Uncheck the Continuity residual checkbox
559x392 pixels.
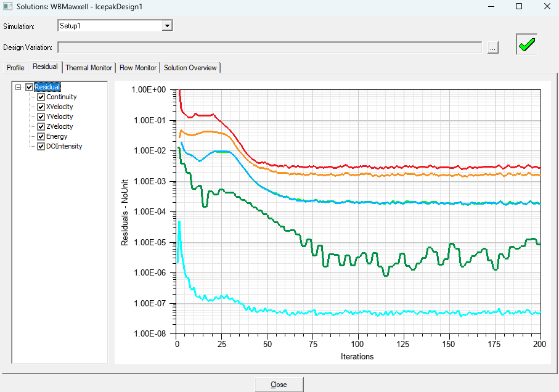tap(41, 97)
